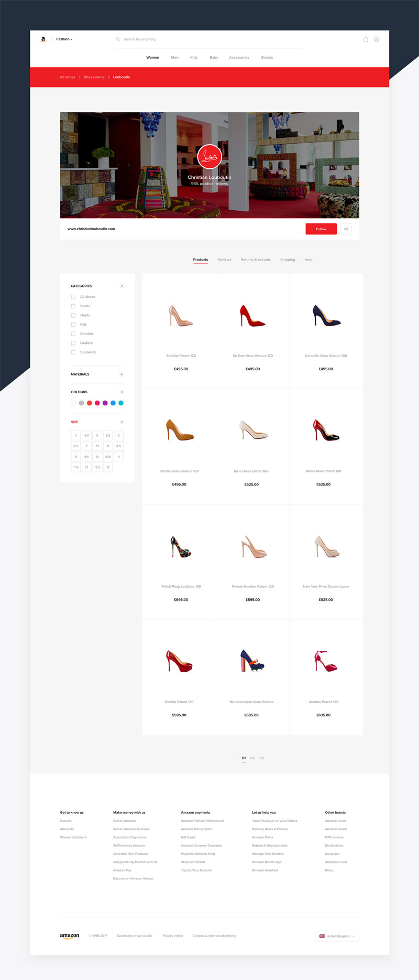Click the round Louboutin brand logo
The image size is (419, 980).
coord(210,156)
